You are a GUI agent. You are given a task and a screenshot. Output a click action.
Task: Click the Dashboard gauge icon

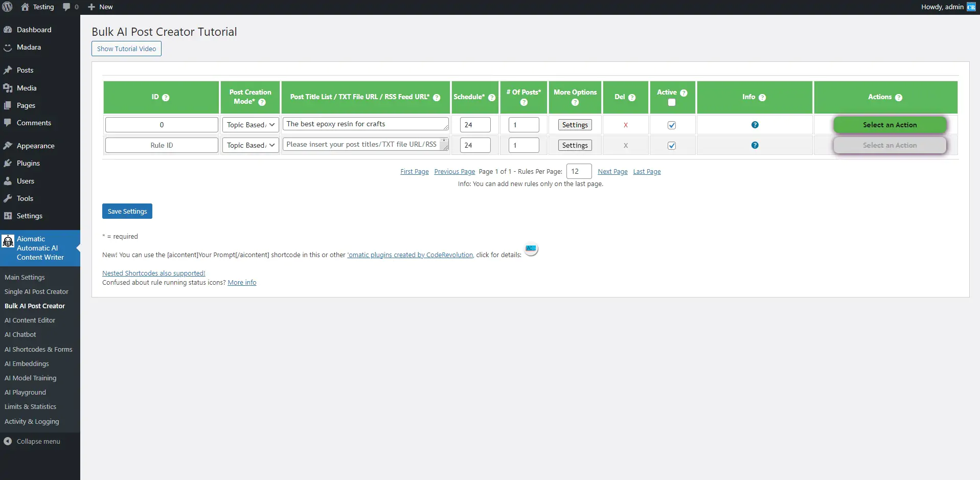click(x=8, y=30)
